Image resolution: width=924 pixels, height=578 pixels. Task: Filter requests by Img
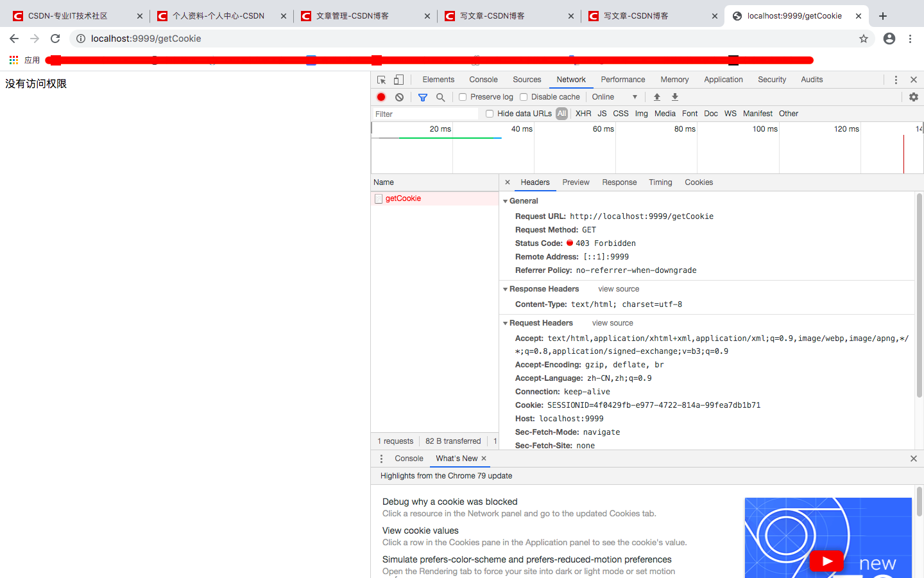coord(641,114)
